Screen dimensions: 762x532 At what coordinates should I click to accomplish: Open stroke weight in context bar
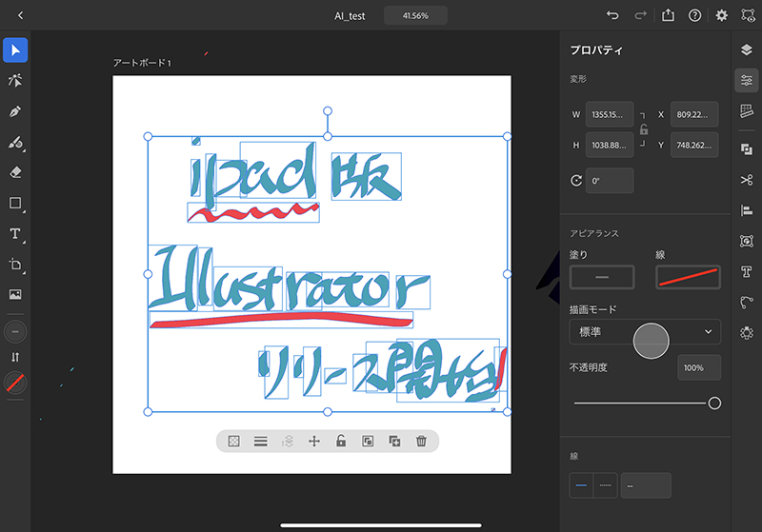260,441
